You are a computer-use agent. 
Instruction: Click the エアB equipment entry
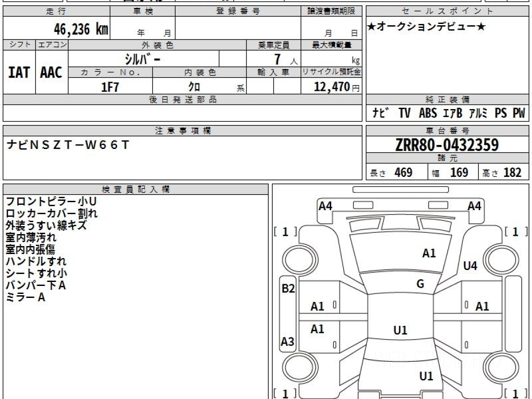click(x=453, y=113)
